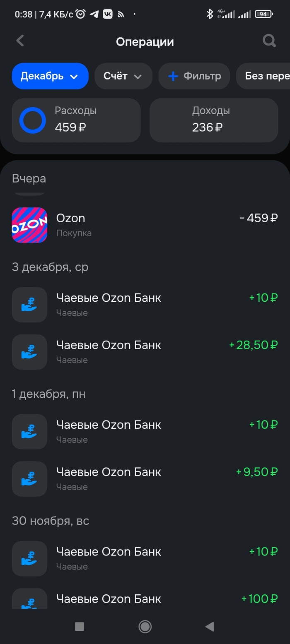290x644 pixels.
Task: Open the Доходы 236 ₽ summary card
Action: [x=213, y=120]
